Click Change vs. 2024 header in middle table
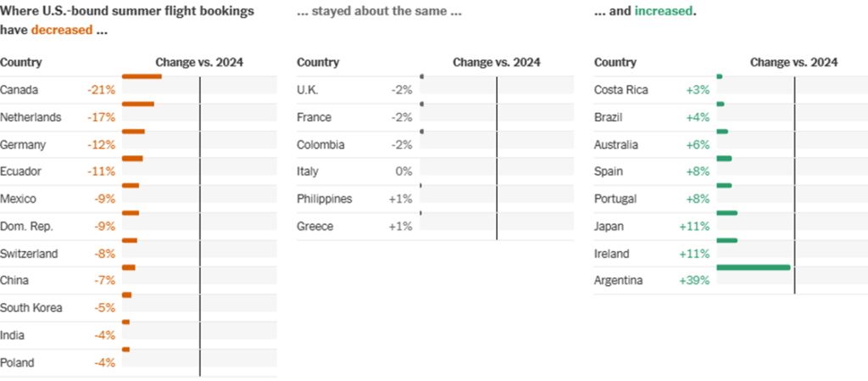868x381 pixels. click(x=496, y=62)
